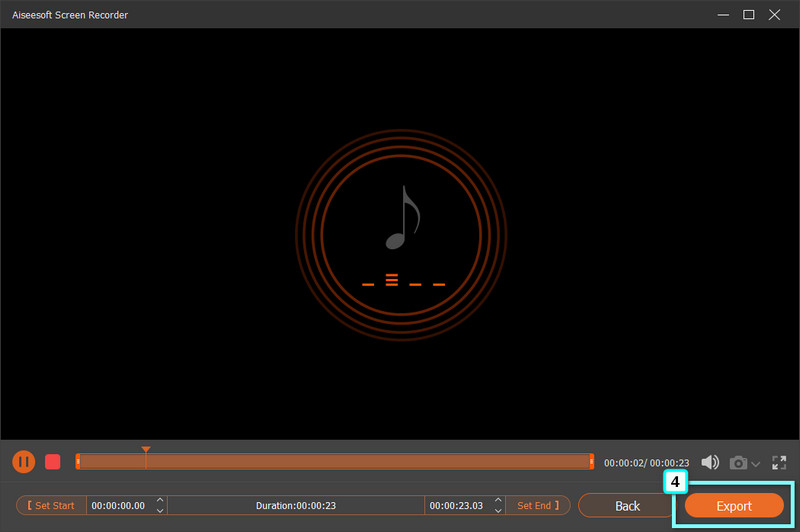Pause the recording playback
The height and width of the screenshot is (532, 800).
click(x=23, y=462)
